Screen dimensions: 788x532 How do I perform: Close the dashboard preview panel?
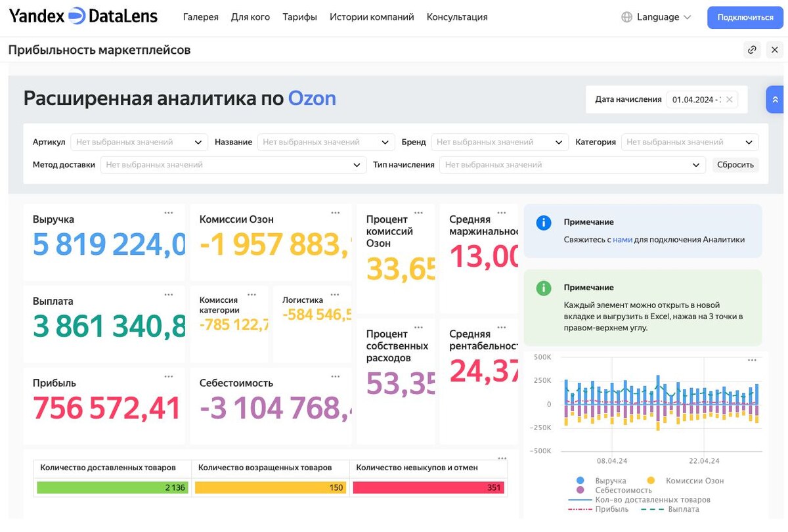[775, 50]
